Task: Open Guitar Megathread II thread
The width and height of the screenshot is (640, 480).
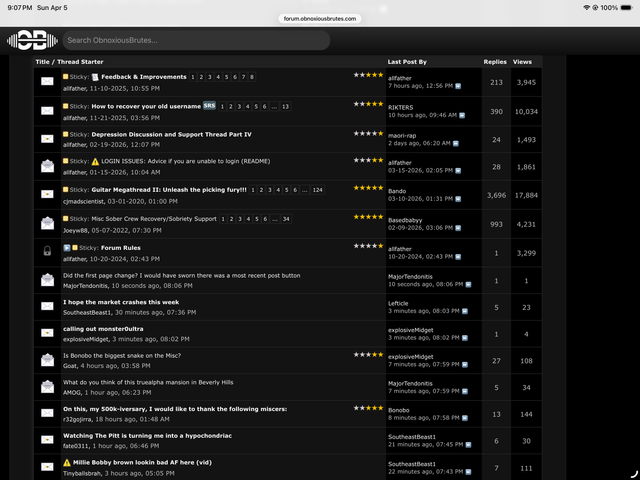Action: click(x=169, y=190)
